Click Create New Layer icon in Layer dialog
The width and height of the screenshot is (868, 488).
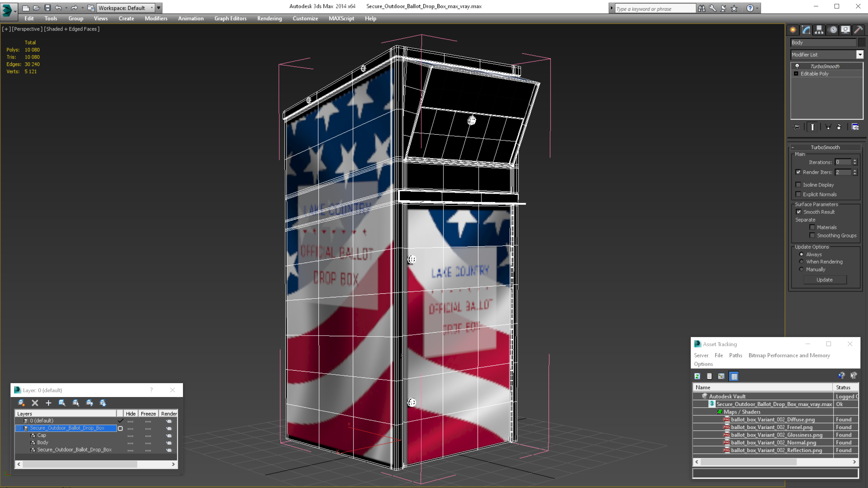click(21, 403)
